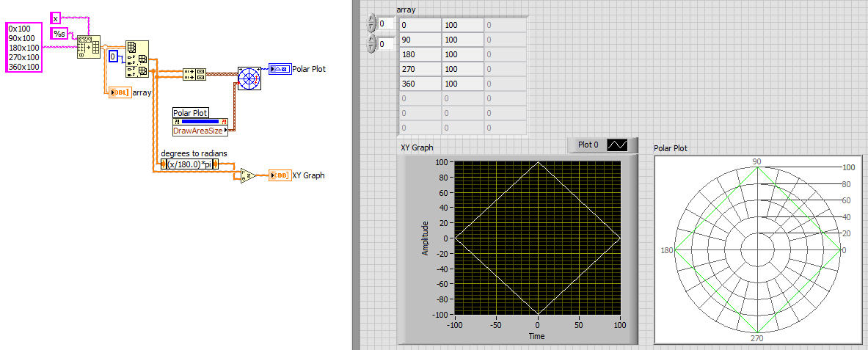Click the array cell containing 270
The height and width of the screenshot is (350, 868).
tap(419, 69)
